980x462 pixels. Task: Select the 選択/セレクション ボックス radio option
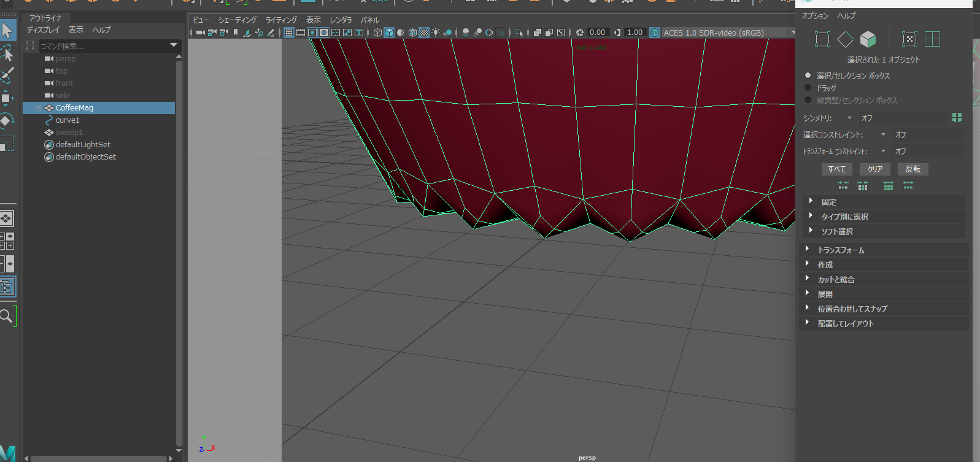coord(808,75)
